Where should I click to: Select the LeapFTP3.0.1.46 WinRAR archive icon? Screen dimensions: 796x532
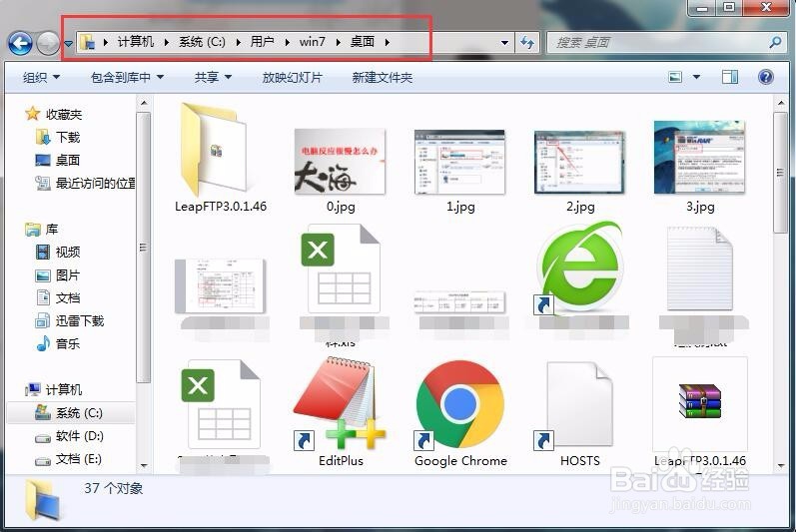[x=700, y=404]
